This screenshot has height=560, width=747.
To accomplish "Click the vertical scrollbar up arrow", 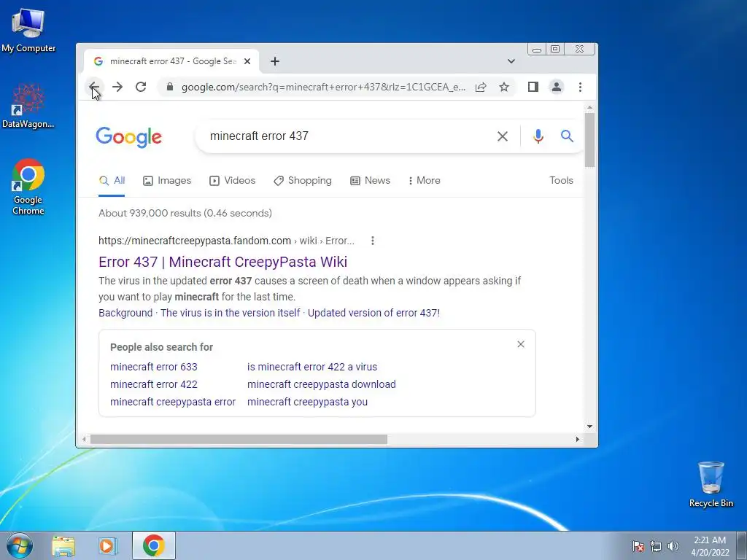I will pos(589,108).
